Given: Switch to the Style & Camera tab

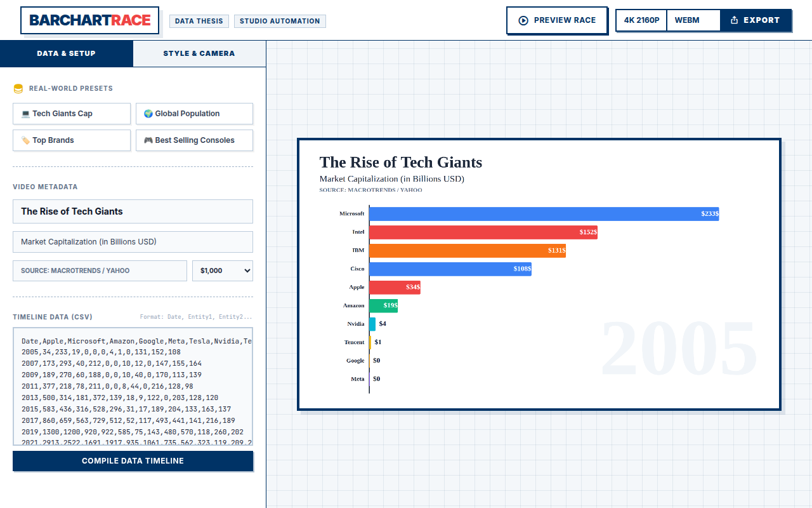Looking at the screenshot, I should click(x=199, y=53).
